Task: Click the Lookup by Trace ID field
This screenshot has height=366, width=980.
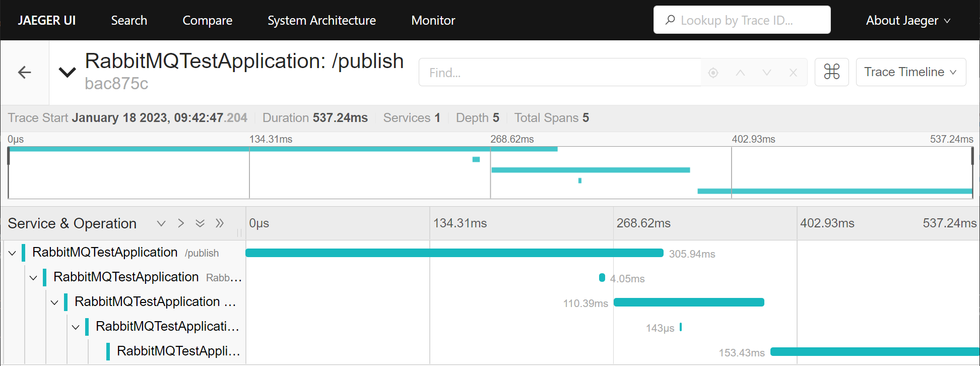Action: pyautogui.click(x=742, y=20)
